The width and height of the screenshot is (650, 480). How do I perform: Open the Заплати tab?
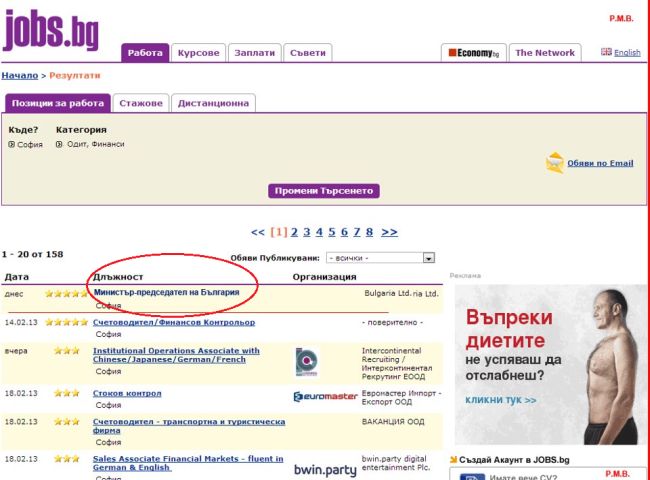click(255, 53)
